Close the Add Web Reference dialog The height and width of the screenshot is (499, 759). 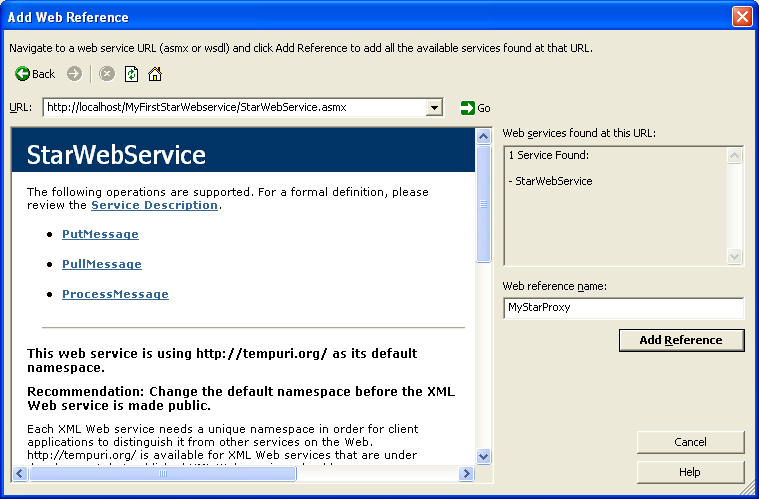tap(741, 17)
